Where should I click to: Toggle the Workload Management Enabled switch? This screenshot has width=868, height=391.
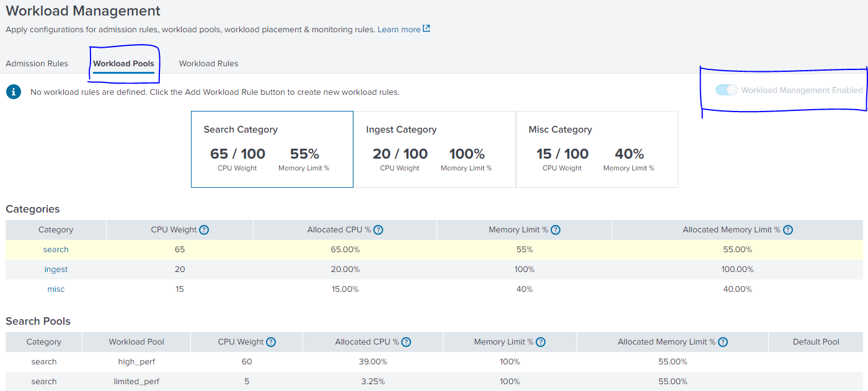pos(726,90)
